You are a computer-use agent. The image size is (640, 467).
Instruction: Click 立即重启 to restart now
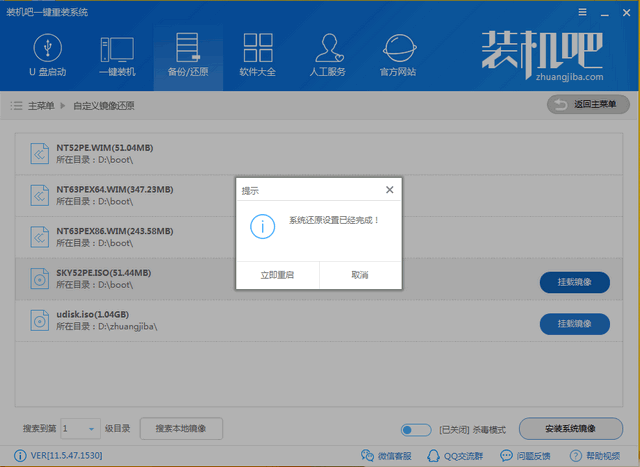click(277, 275)
